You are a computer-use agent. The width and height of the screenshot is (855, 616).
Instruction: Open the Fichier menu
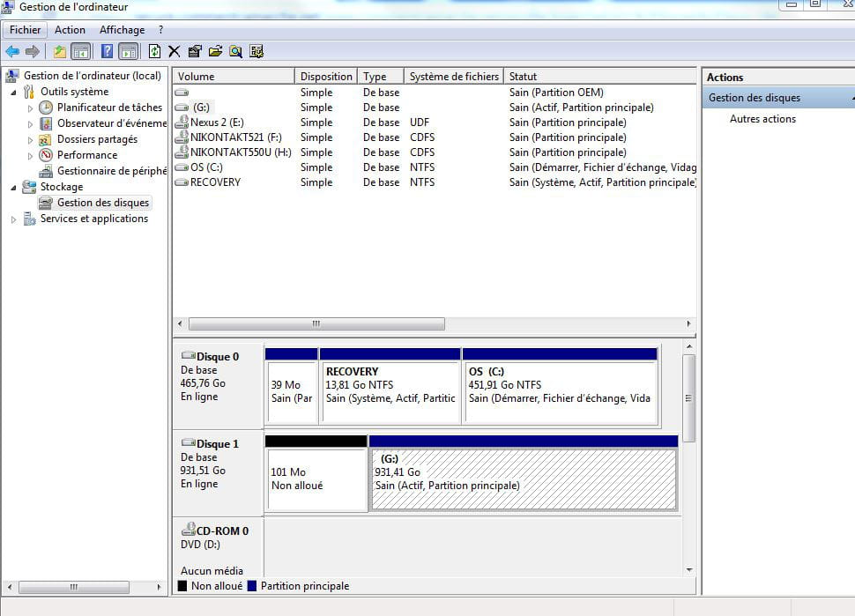[x=26, y=30]
